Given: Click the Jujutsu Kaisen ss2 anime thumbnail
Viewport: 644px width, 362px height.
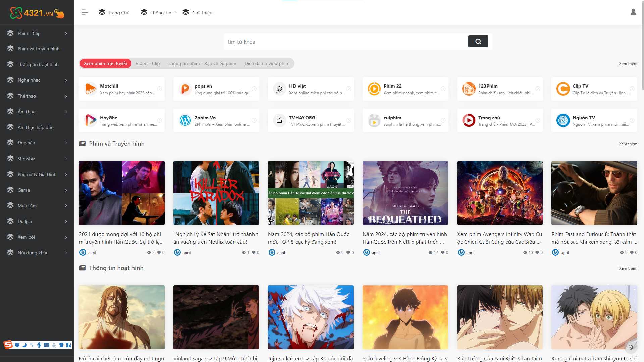Looking at the screenshot, I should [311, 317].
